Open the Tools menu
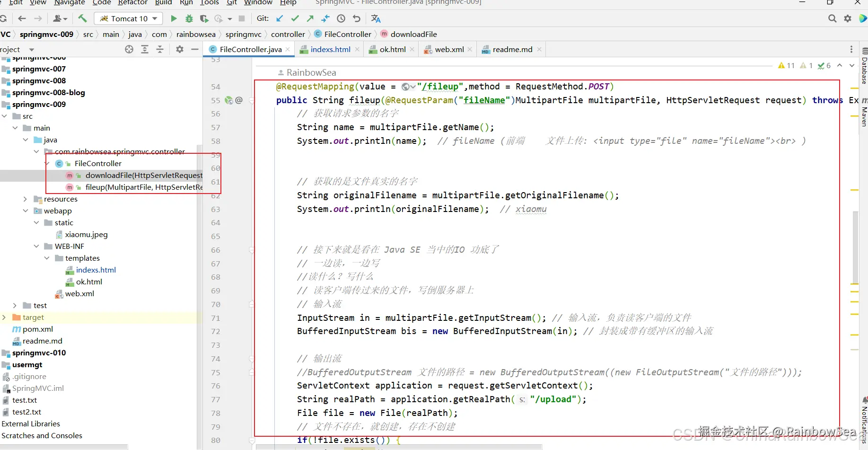 (x=209, y=3)
